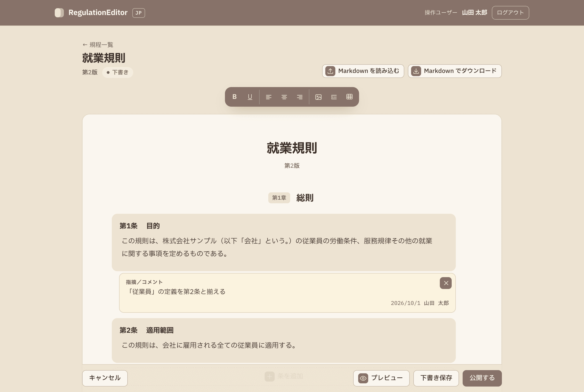Align text left via the toolbar
Screen dimensions: 584x392
tap(269, 97)
